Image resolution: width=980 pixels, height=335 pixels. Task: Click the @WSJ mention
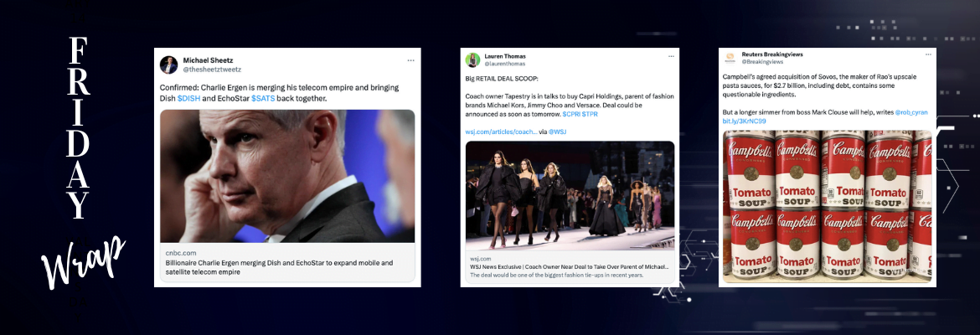[x=557, y=132]
